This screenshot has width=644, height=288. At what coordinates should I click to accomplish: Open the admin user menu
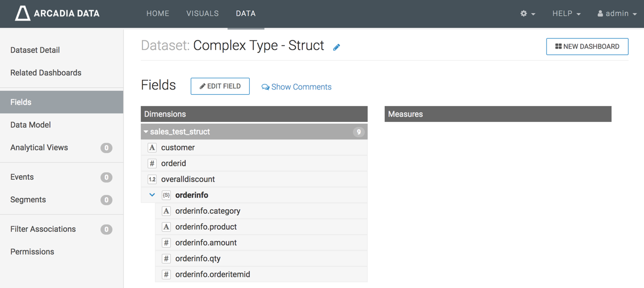(617, 14)
